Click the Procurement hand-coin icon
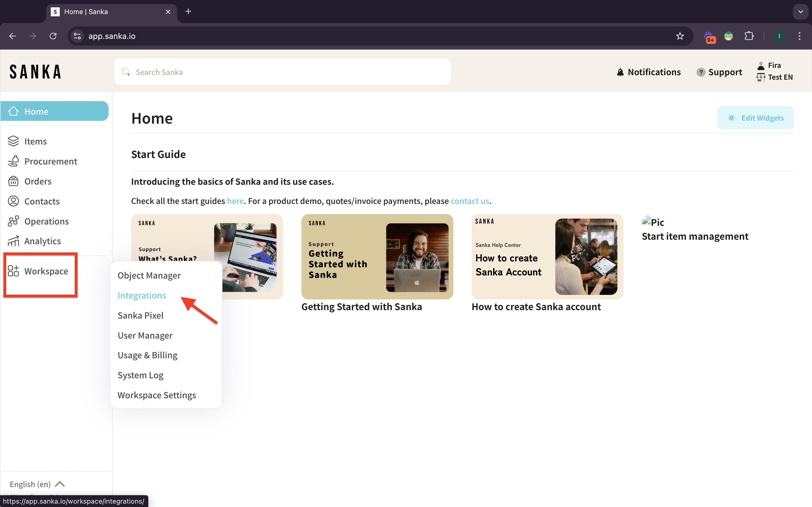812x507 pixels. click(x=14, y=161)
